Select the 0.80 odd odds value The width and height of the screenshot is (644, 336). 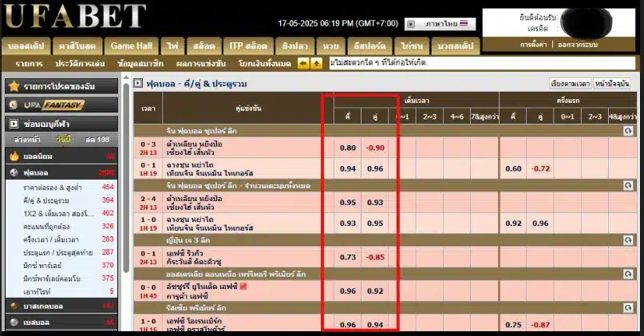click(x=348, y=148)
